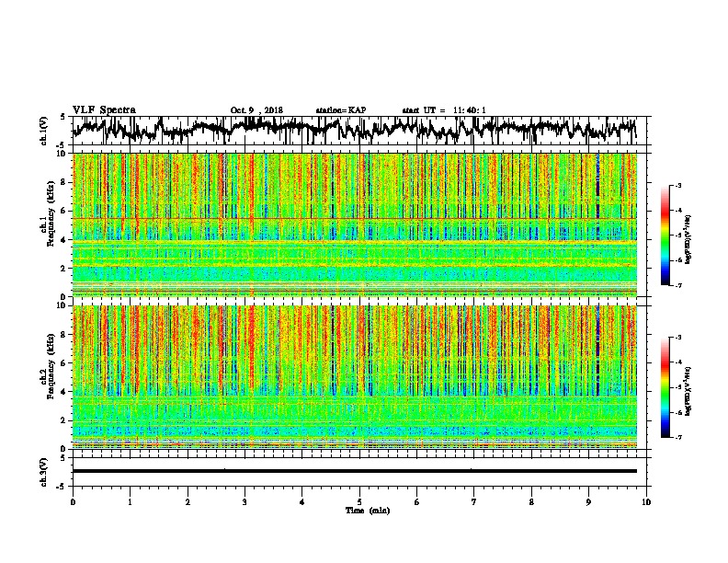Click the "-3" tick on ch.2 colorbar
Image resolution: width=728 pixels, height=563 pixels.
click(678, 338)
